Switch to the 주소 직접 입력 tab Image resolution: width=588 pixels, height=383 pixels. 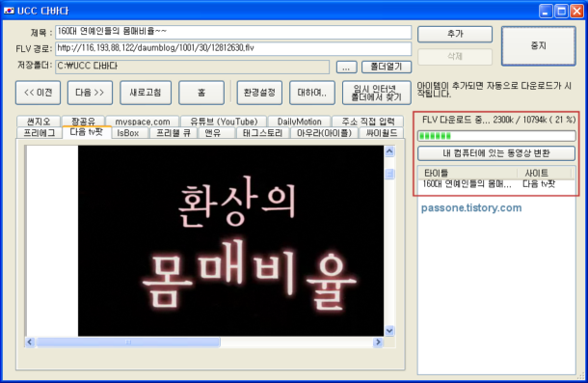click(x=368, y=122)
